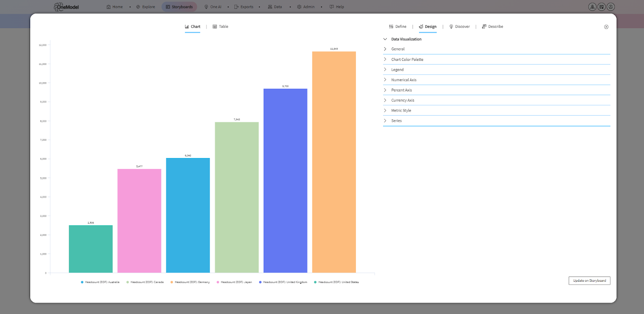Expand the Numerical Axis settings
The height and width of the screenshot is (314, 644).
tap(404, 80)
